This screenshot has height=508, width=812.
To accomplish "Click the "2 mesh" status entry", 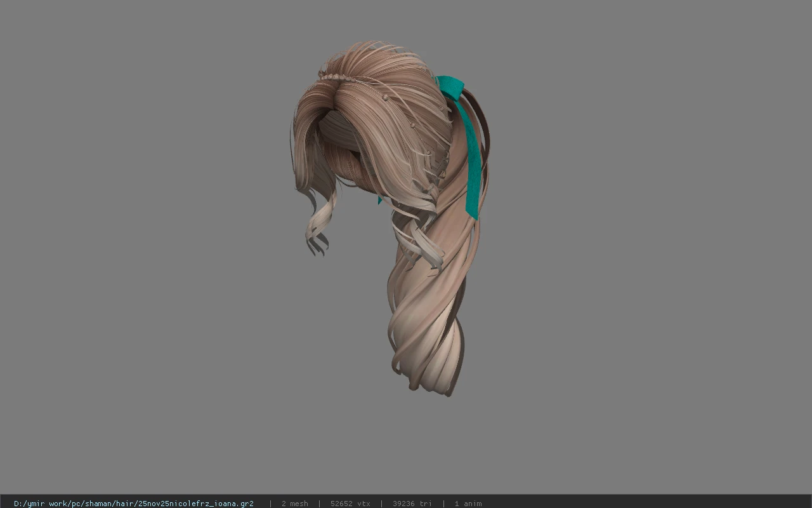I will (x=295, y=504).
